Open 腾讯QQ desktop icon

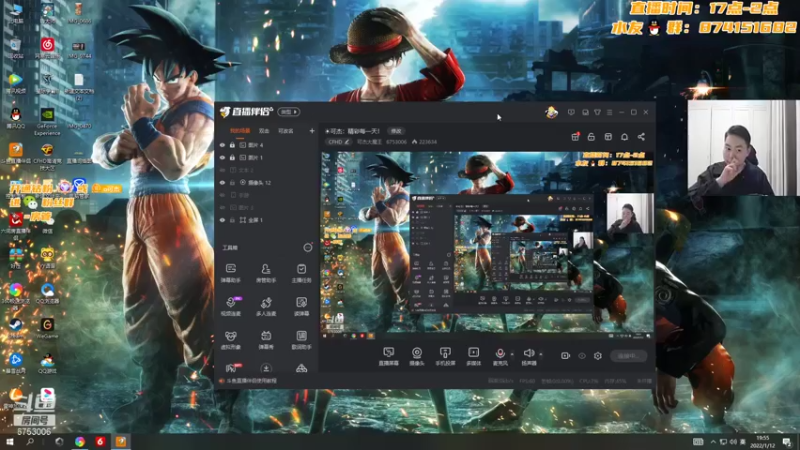[15, 119]
